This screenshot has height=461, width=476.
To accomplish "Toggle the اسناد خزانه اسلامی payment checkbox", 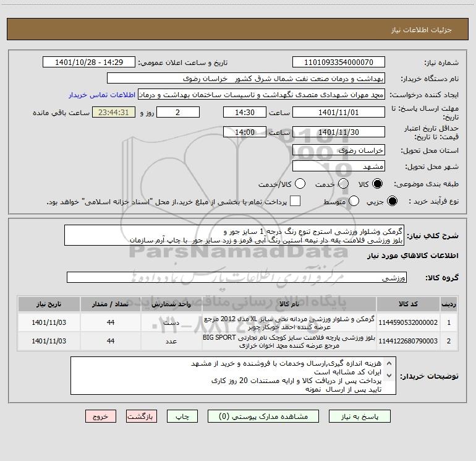I will (x=295, y=201).
